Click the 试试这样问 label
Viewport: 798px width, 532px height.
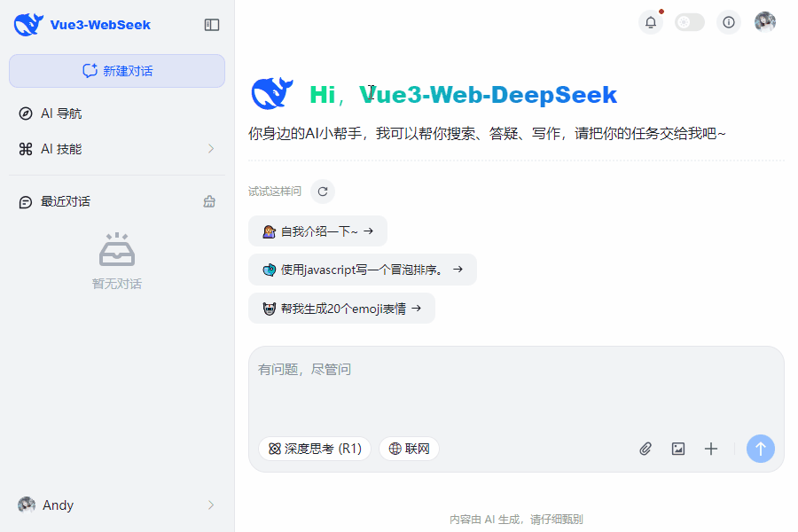click(275, 192)
